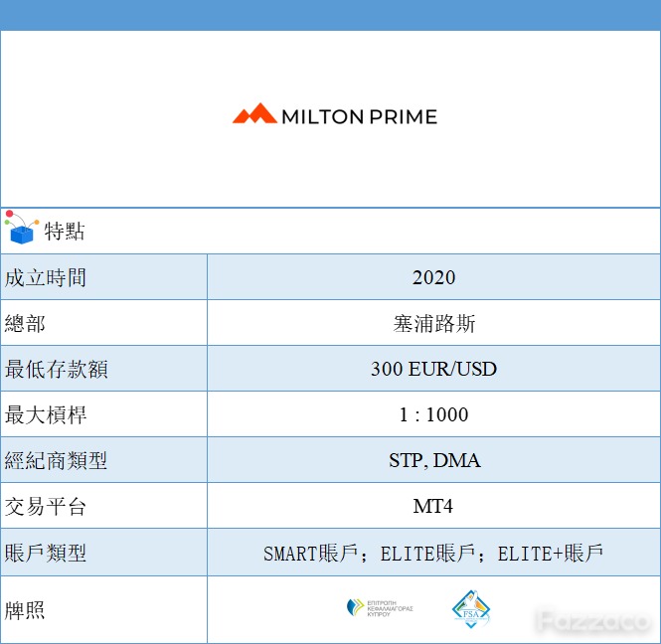Select the 特點 section heading
661x644 pixels.
click(x=65, y=231)
